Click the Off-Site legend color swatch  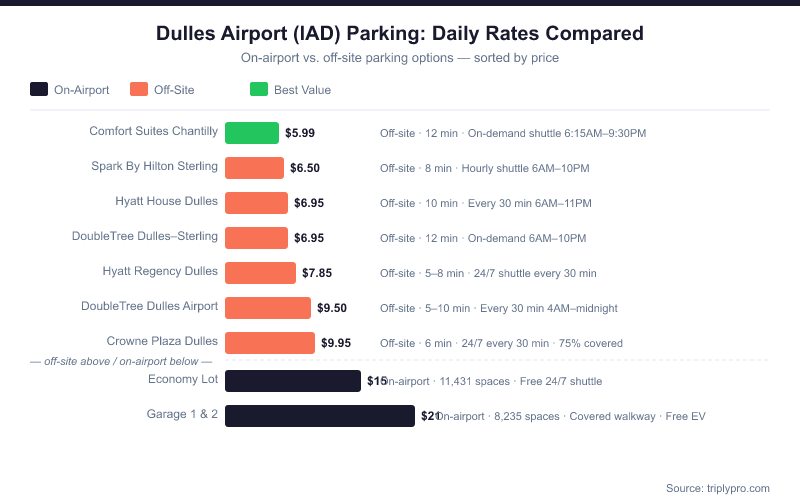[139, 89]
